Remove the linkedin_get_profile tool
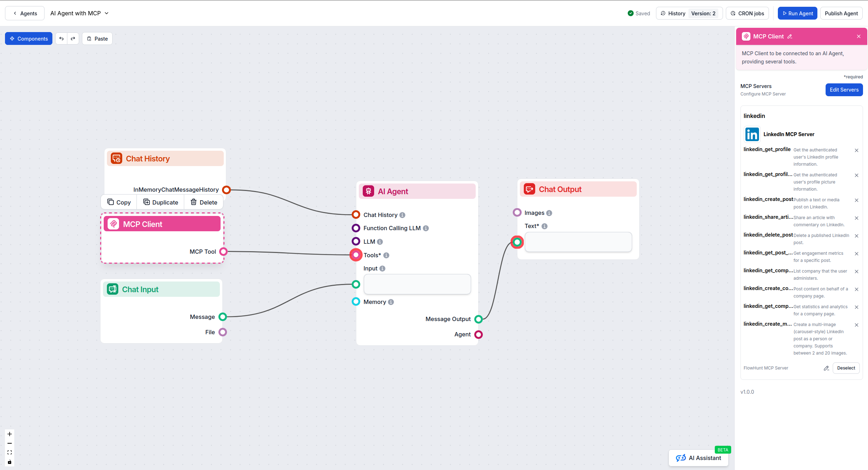 pyautogui.click(x=857, y=150)
